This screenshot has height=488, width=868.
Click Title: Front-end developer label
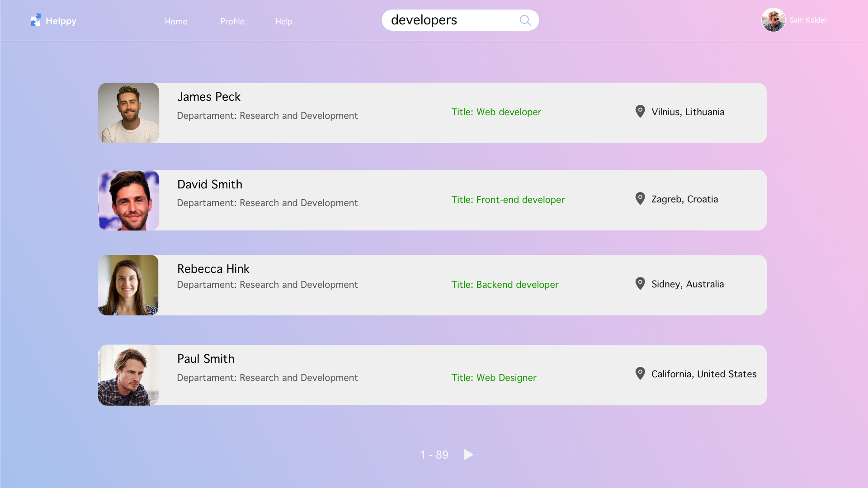pos(508,200)
